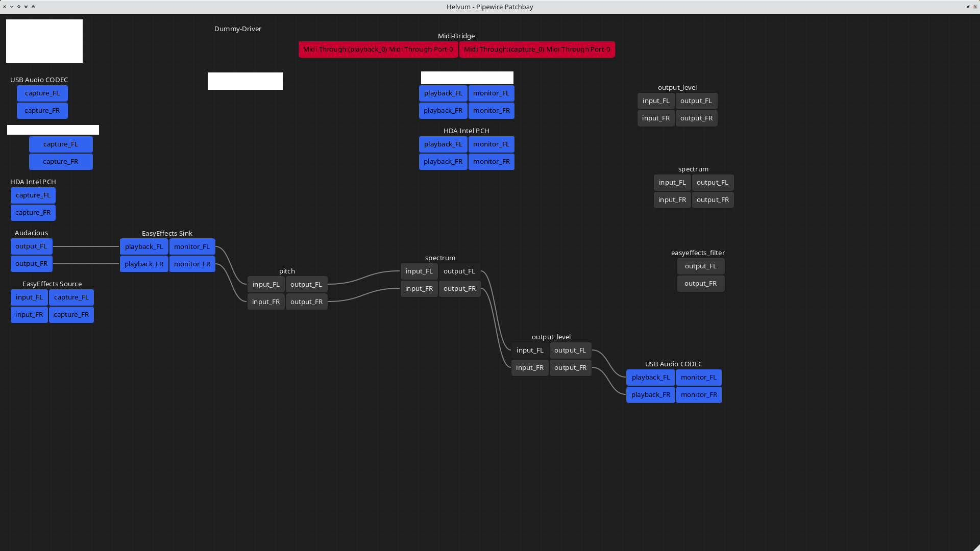
Task: Click the keep-below double-down arrow icon
Action: pyautogui.click(x=26, y=7)
